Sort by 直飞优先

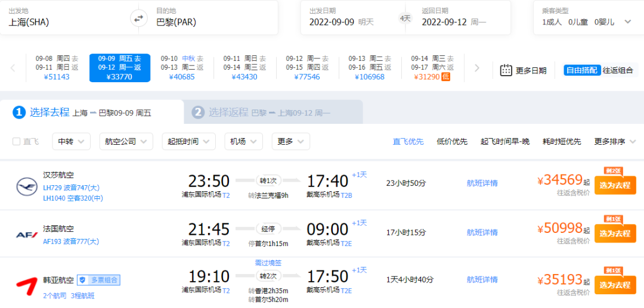tap(408, 142)
